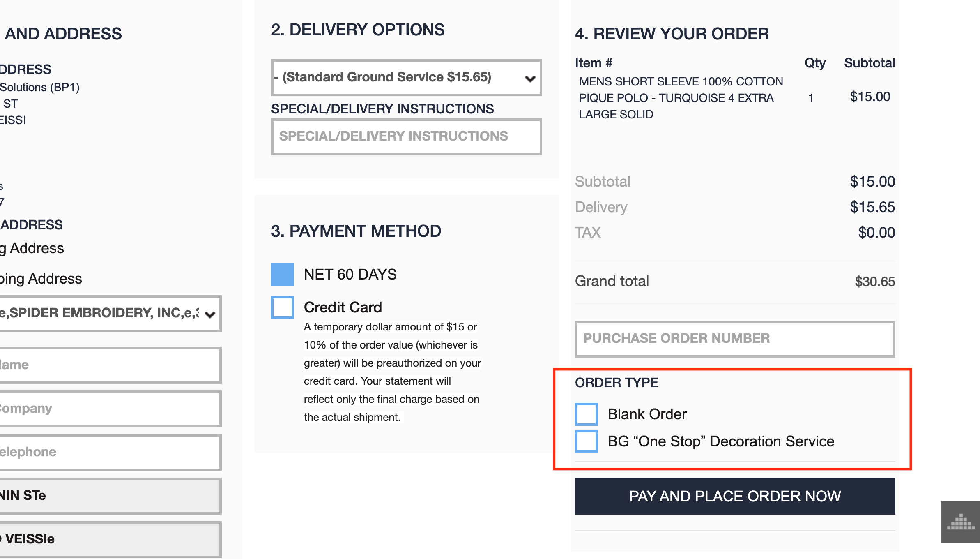The width and height of the screenshot is (980, 559).
Task: Select NET 60 DAYS payment option
Action: pos(283,275)
